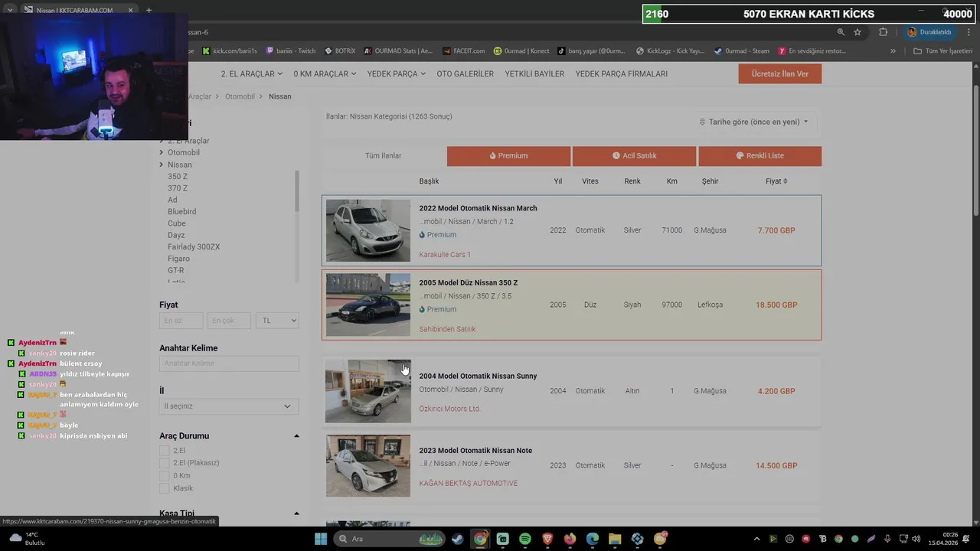This screenshot has height=551, width=980.
Task: Open the Nissan Sunny car thumbnail
Action: [367, 391]
